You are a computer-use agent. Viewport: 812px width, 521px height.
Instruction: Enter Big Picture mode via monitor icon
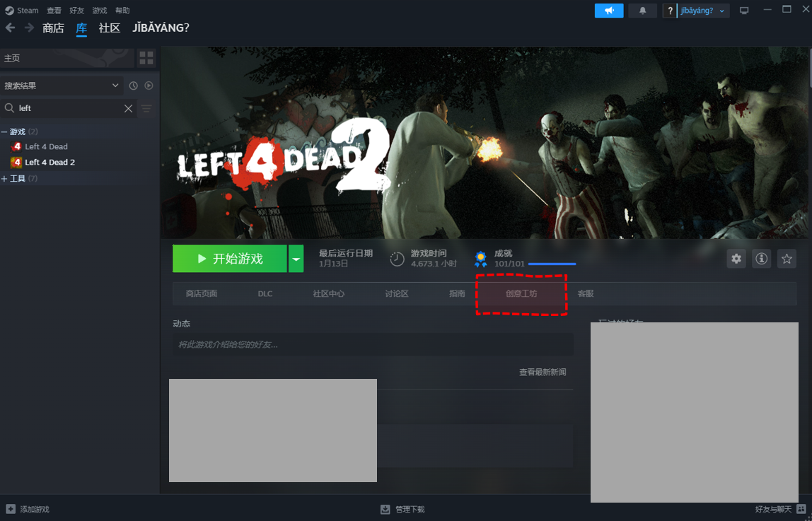[744, 11]
